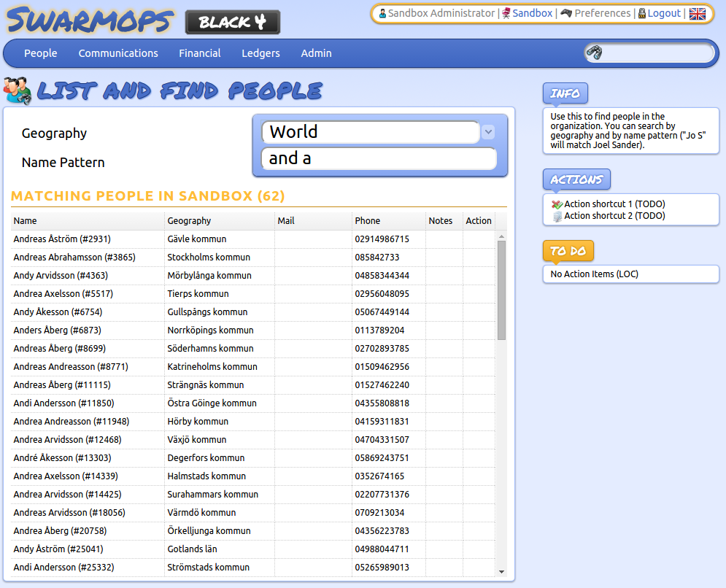Select Andi Andersson (#11850)
This screenshot has height=588, width=726.
[64, 403]
